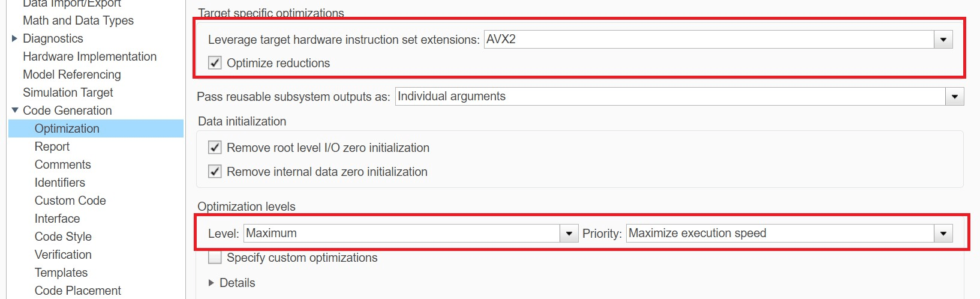Screen dimensions: 980x299
Task: Select the Custom Code tree item
Action: pyautogui.click(x=70, y=201)
